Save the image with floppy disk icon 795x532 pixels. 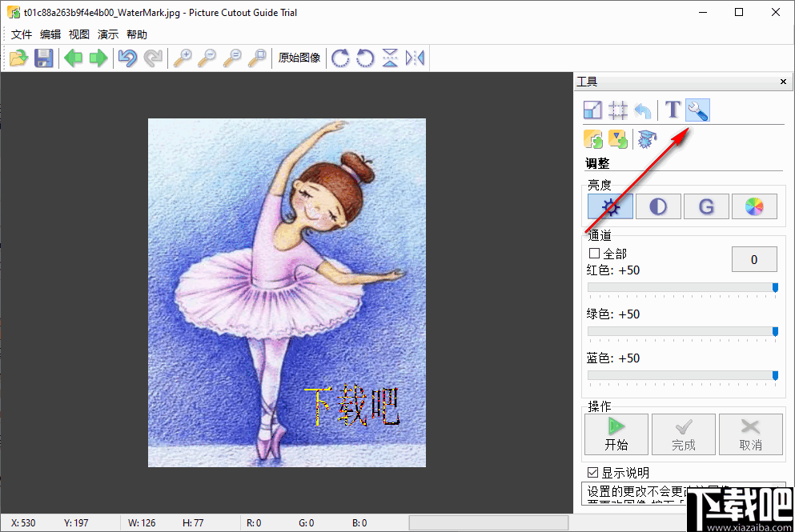tap(43, 58)
